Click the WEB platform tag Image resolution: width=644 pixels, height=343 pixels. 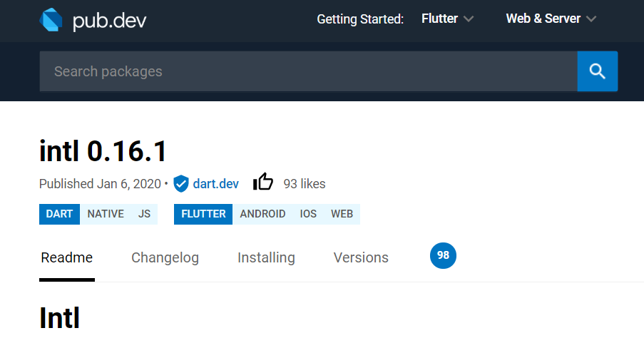click(x=342, y=214)
